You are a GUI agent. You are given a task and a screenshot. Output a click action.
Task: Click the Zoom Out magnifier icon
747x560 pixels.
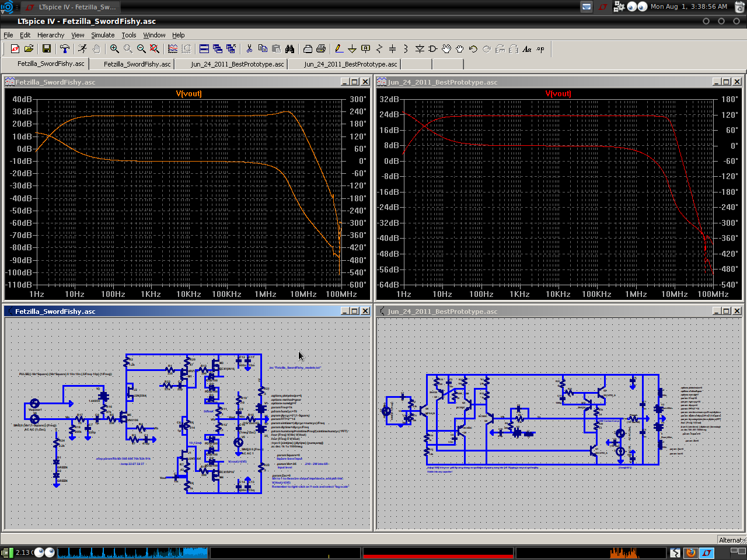pos(141,49)
